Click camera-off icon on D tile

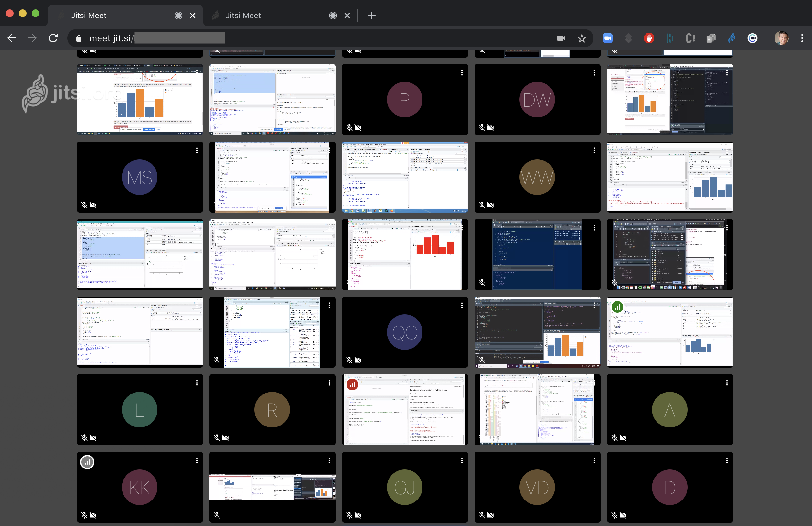coord(623,515)
